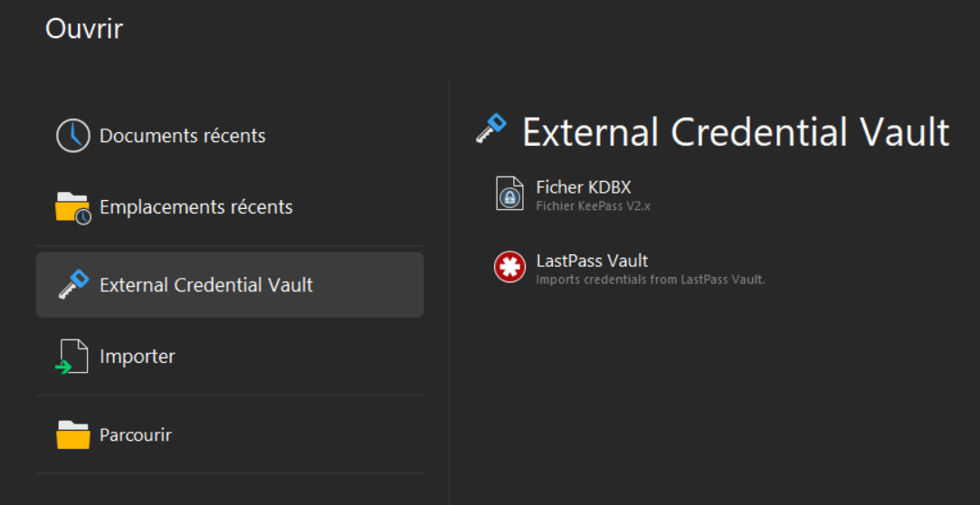Click the Importer document arrow icon
The width and height of the screenshot is (980, 505).
(x=72, y=357)
